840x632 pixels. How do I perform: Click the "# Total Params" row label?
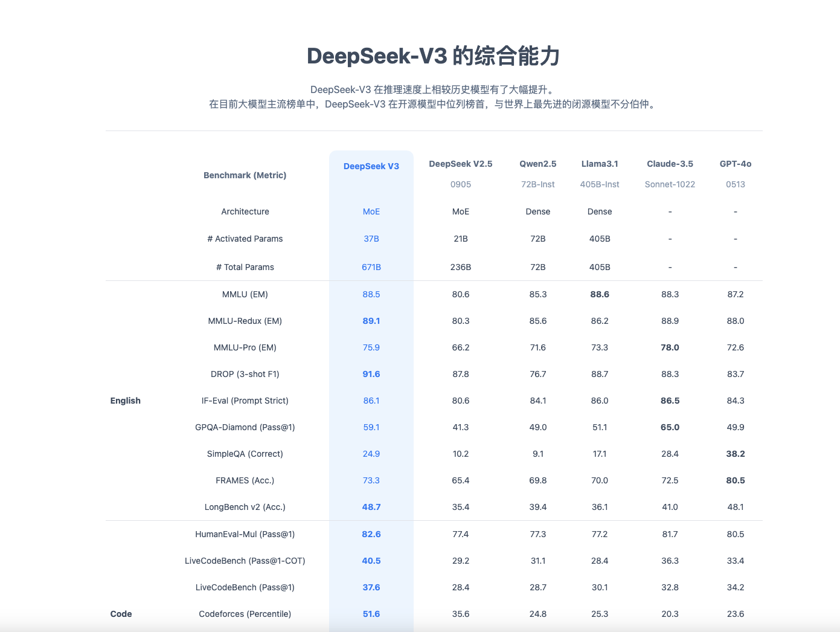tap(245, 267)
